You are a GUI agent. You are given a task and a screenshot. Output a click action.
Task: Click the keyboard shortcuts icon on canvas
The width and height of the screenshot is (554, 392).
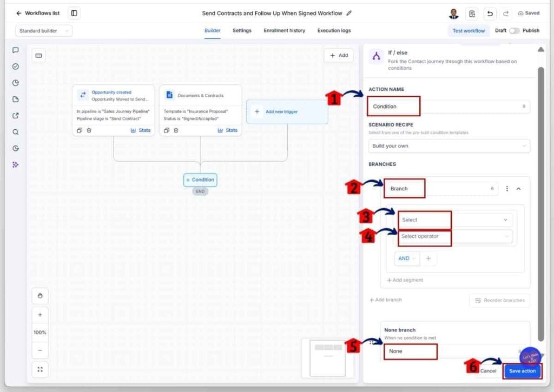[x=39, y=56]
